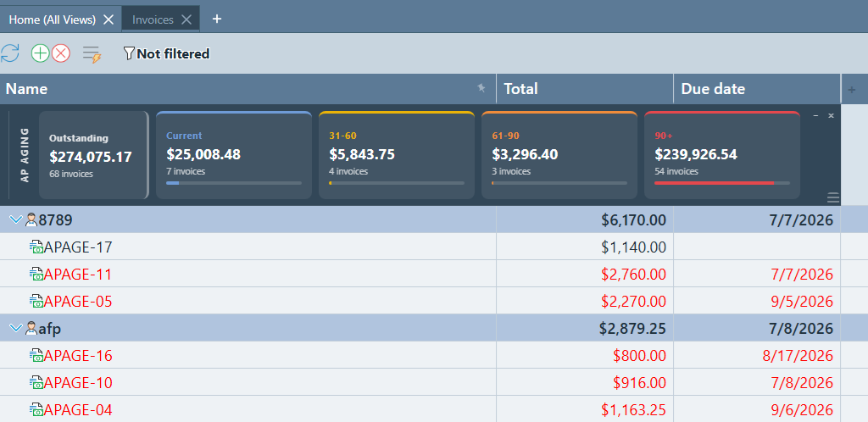Minimize the AP Aging panel

coord(815,115)
